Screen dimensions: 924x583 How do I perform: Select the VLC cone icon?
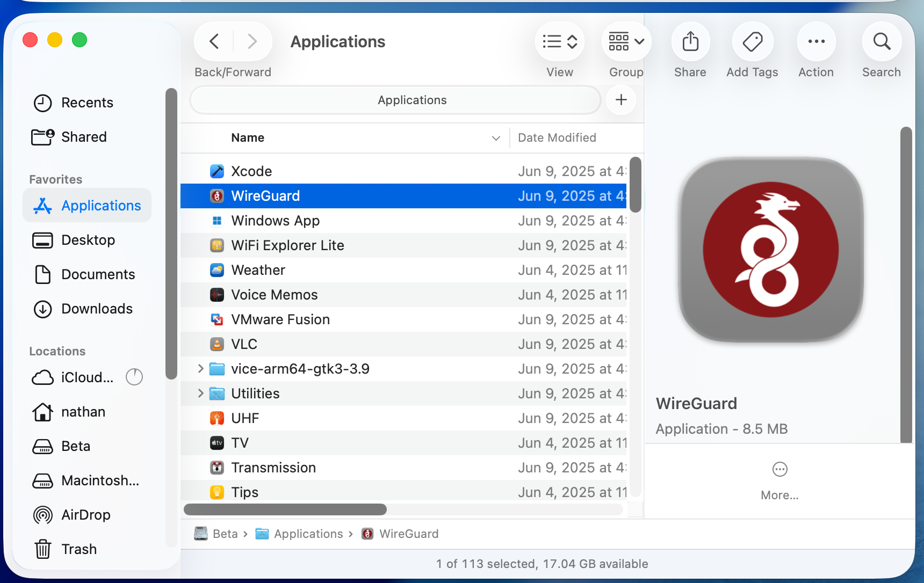217,344
